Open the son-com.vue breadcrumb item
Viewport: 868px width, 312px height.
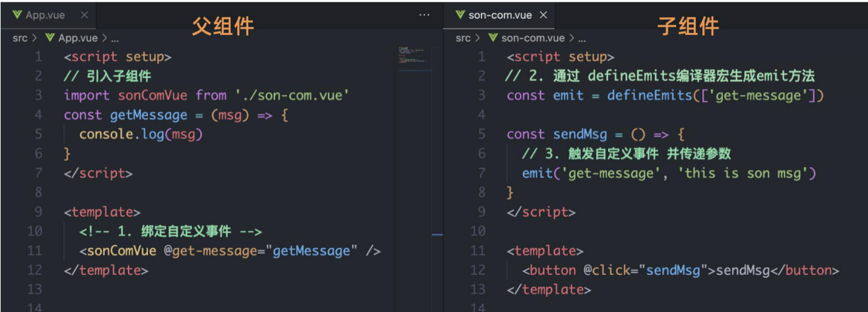(x=527, y=38)
